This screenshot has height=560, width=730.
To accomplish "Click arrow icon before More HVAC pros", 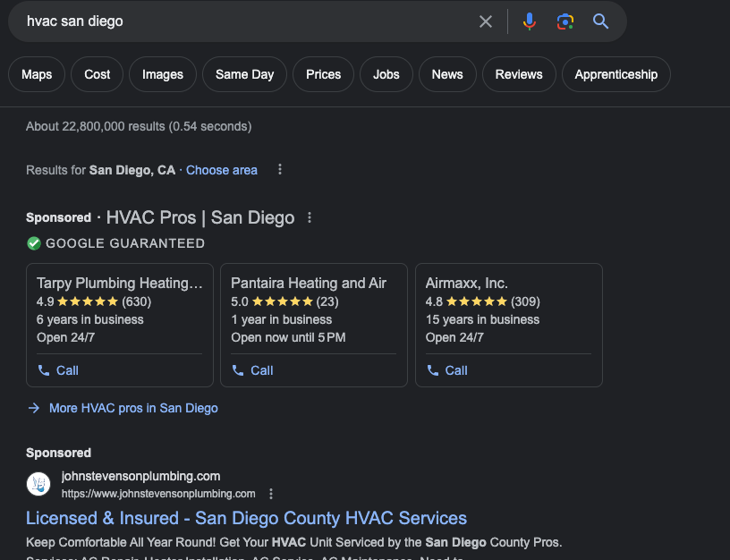I will [34, 408].
